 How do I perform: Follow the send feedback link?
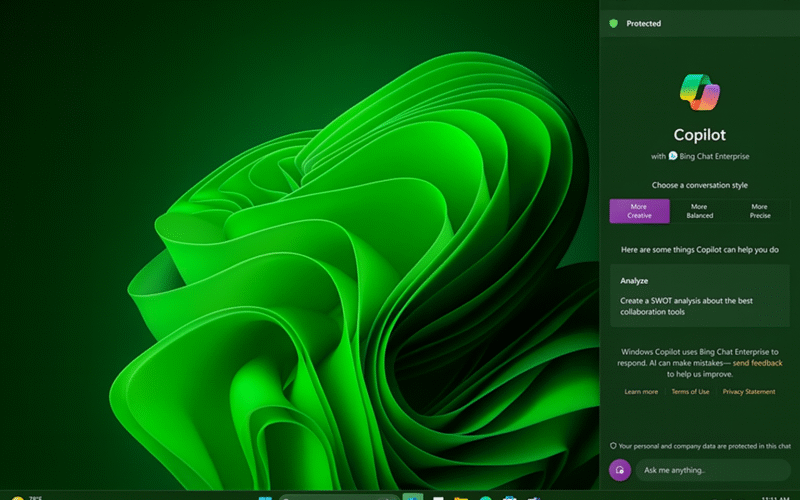(757, 363)
